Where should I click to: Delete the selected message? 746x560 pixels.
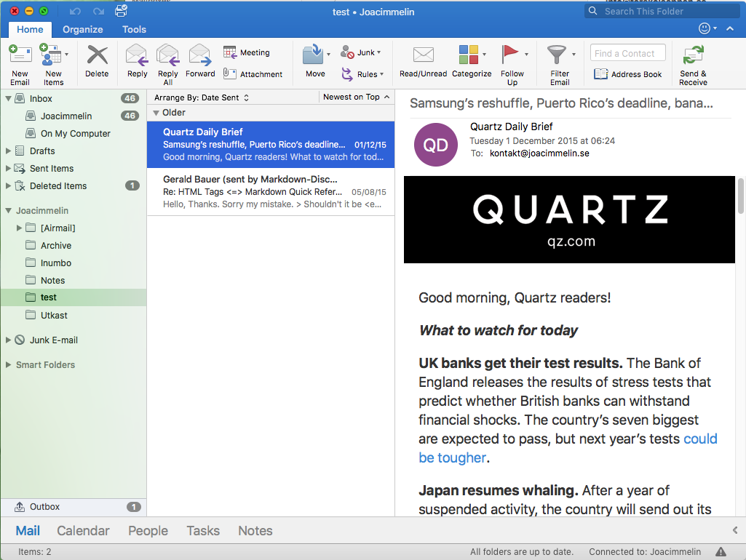[x=97, y=61]
